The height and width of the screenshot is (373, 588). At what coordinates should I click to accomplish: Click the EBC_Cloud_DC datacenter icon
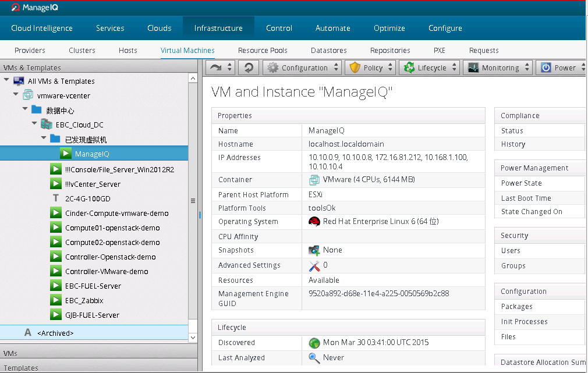coord(47,124)
